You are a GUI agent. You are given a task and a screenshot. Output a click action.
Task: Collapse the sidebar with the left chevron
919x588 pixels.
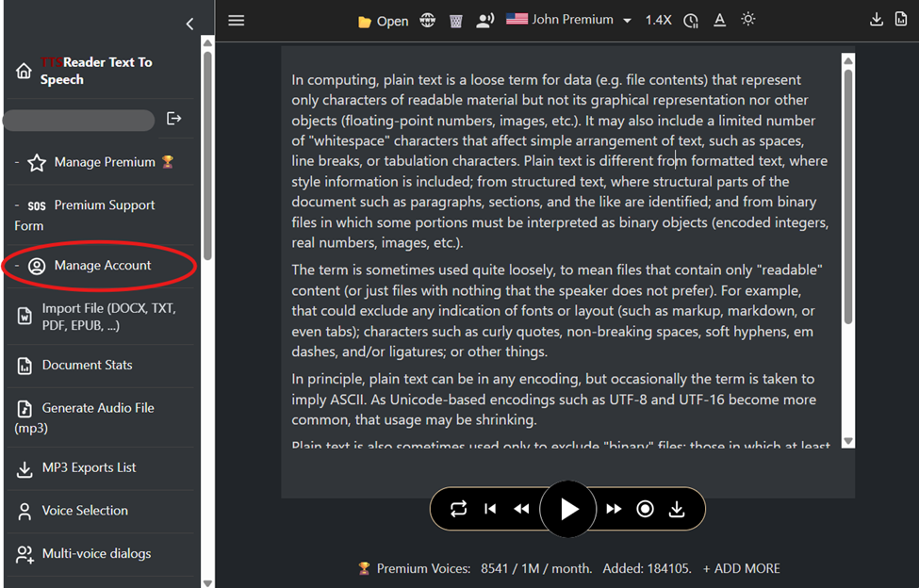pyautogui.click(x=189, y=24)
